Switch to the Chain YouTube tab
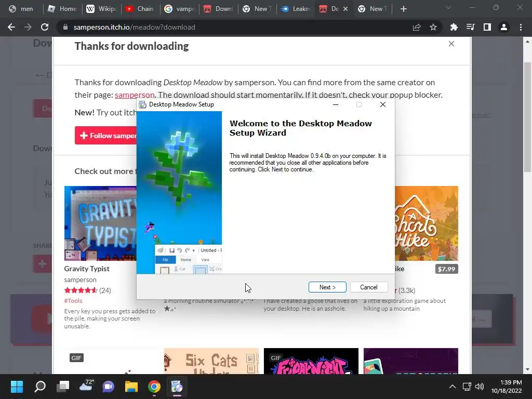 (x=139, y=9)
